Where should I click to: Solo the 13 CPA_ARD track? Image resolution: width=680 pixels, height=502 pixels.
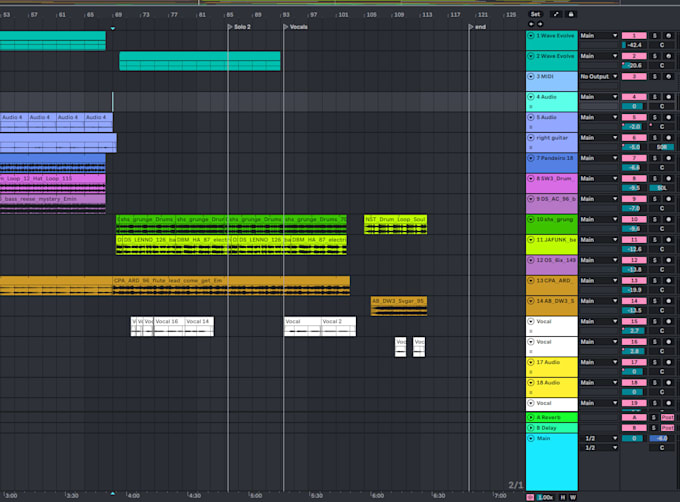(655, 280)
